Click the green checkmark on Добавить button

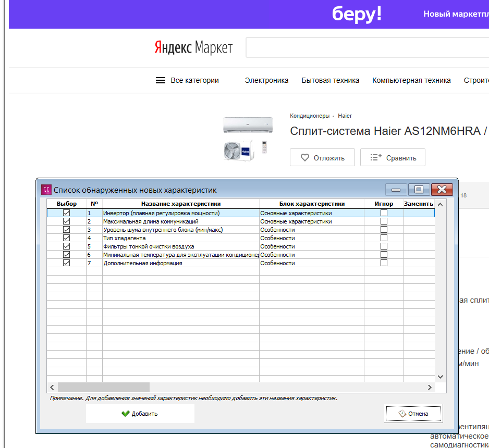pos(125,414)
